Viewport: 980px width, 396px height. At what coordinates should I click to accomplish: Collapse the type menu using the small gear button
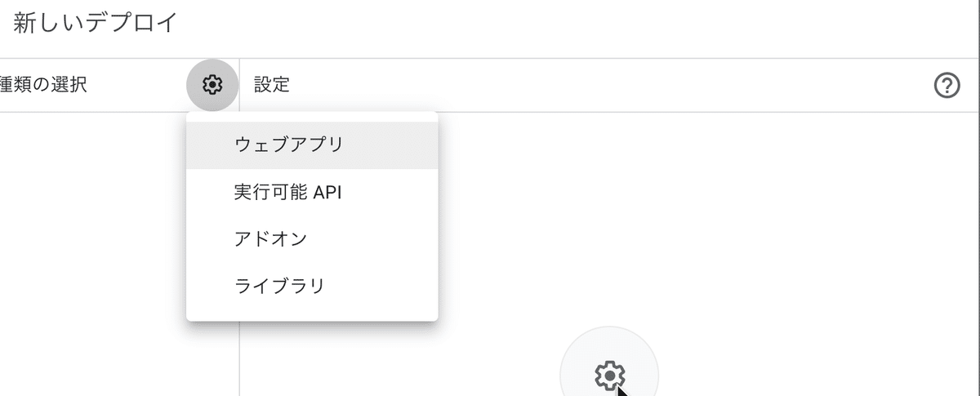tap(212, 84)
